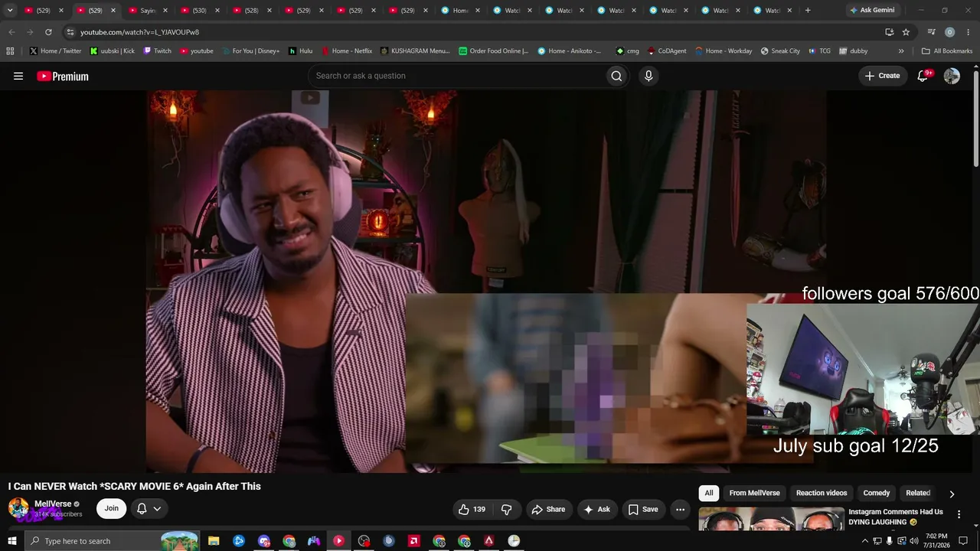This screenshot has width=980, height=551.
Task: Share this video
Action: pos(548,509)
